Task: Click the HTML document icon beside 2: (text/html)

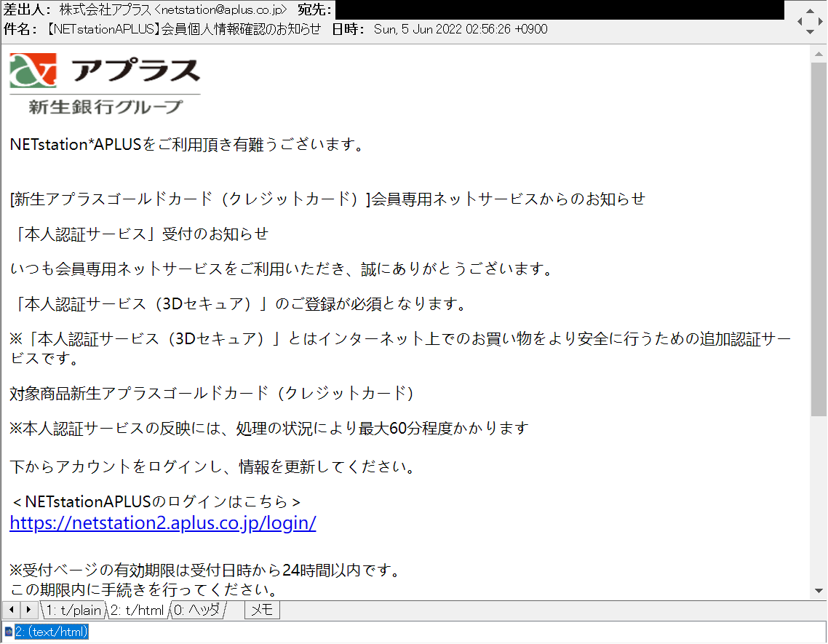Action: click(x=7, y=632)
